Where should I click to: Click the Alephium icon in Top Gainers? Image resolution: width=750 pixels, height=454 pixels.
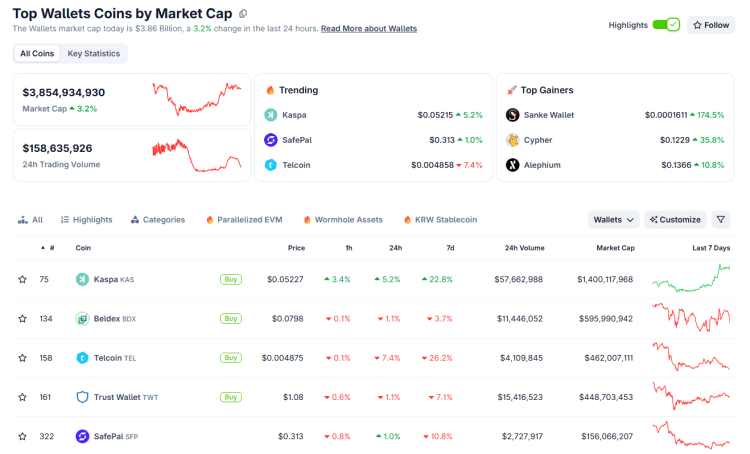(x=513, y=165)
